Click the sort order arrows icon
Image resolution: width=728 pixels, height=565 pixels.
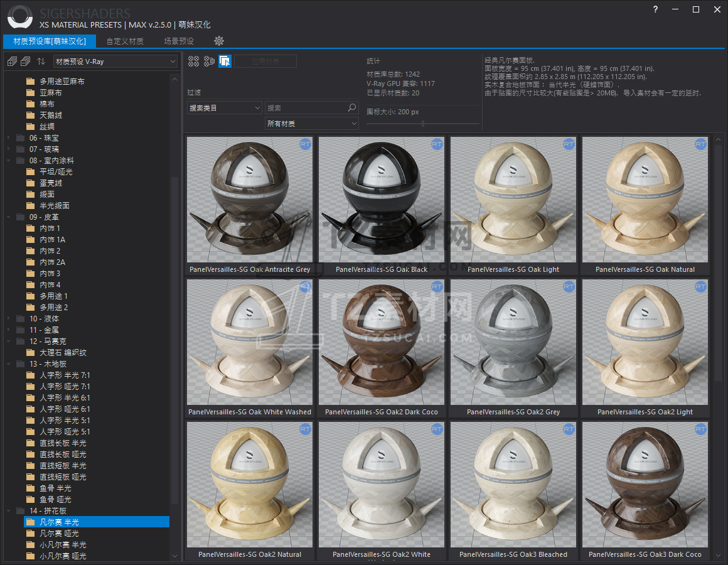click(x=41, y=61)
